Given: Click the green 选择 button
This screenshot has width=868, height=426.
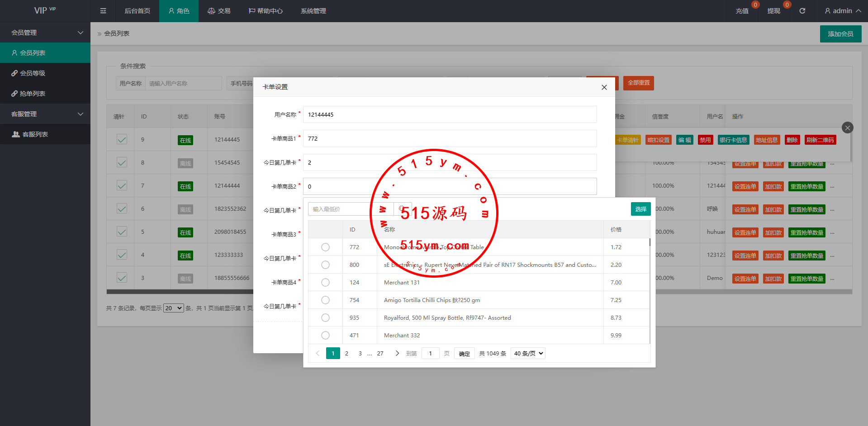Looking at the screenshot, I should pos(640,209).
